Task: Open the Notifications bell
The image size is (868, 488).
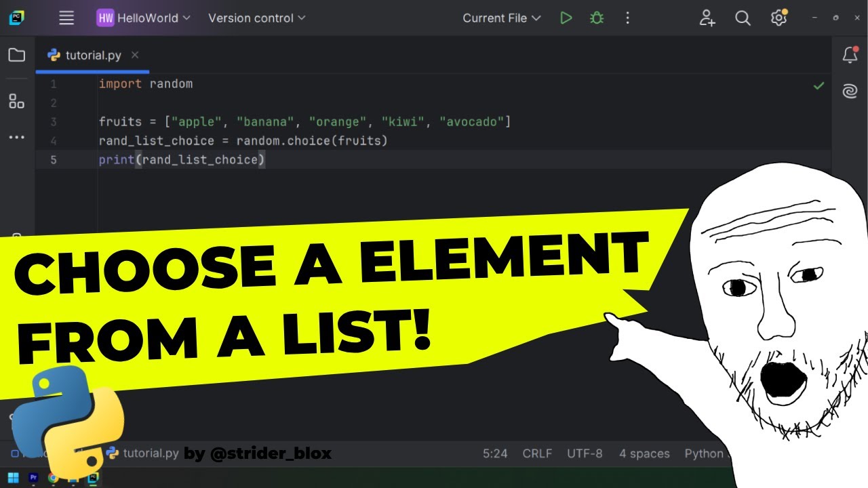Action: [850, 56]
